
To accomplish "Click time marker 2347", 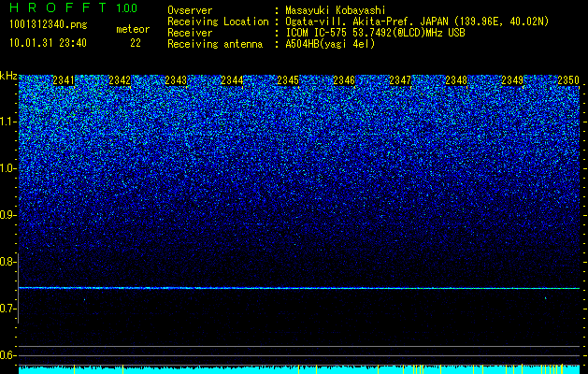I will coord(400,79).
